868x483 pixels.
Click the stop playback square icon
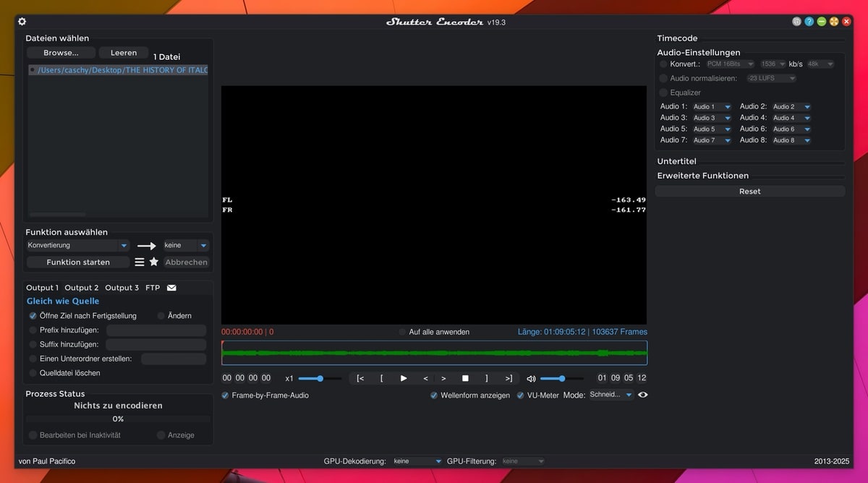click(465, 378)
